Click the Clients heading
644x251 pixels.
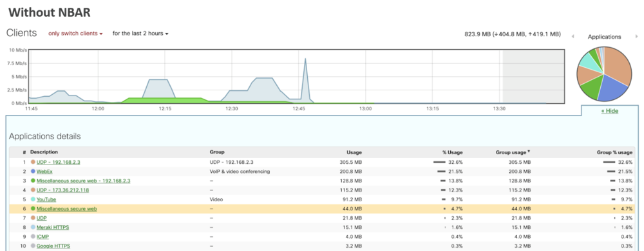pyautogui.click(x=21, y=33)
